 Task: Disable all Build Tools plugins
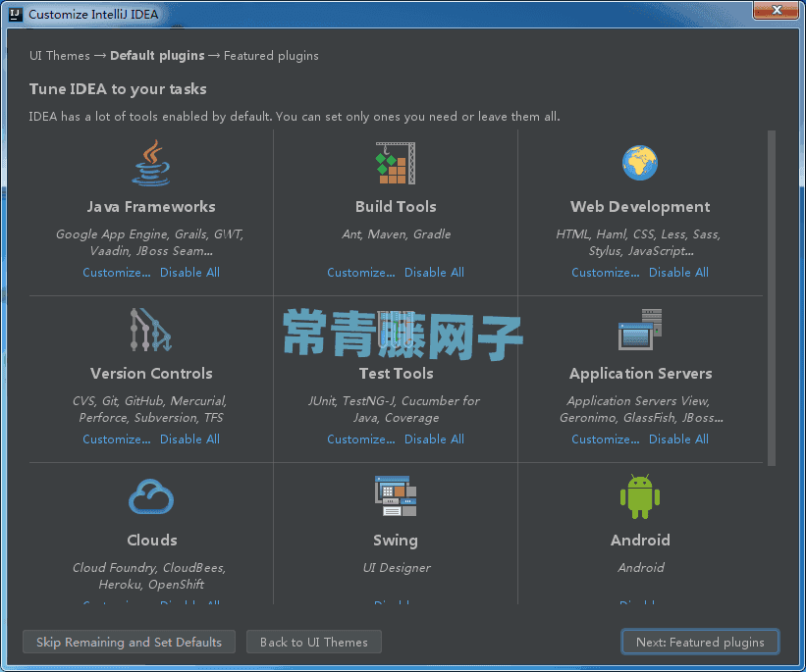(434, 273)
